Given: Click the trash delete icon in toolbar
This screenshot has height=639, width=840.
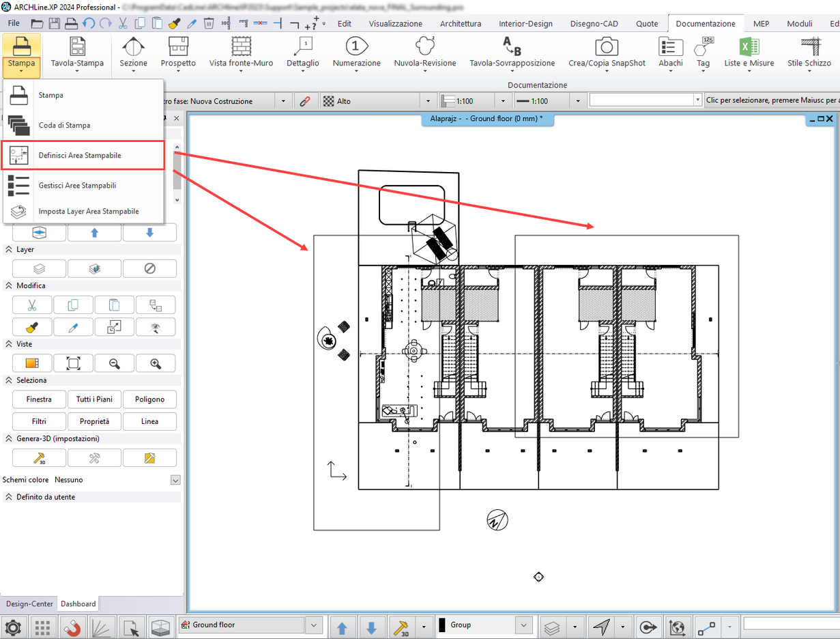Looking at the screenshot, I should click(209, 23).
